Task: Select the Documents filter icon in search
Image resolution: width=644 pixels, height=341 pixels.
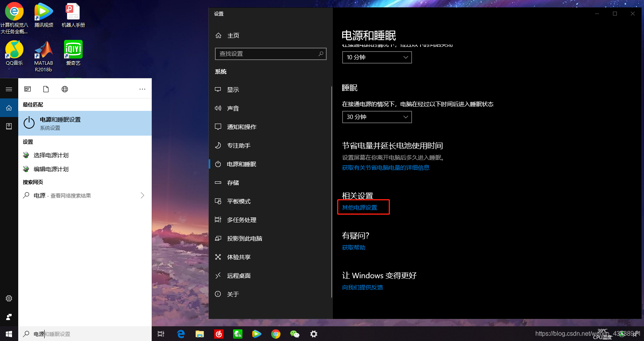Action: [x=46, y=89]
